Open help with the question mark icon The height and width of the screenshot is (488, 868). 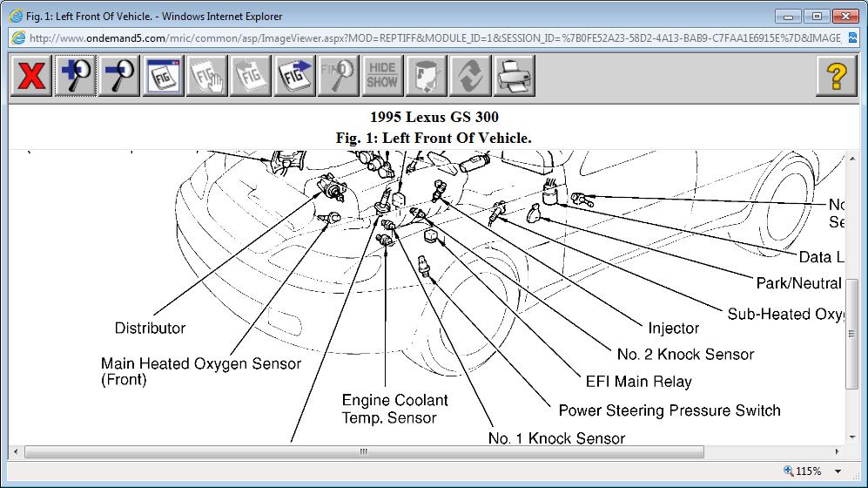pyautogui.click(x=837, y=75)
